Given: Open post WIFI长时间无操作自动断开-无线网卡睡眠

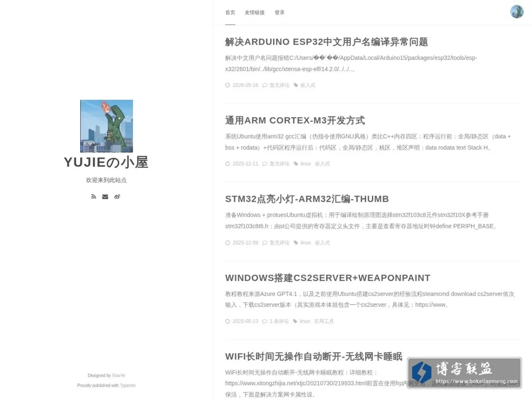Looking at the screenshot, I should [313, 356].
